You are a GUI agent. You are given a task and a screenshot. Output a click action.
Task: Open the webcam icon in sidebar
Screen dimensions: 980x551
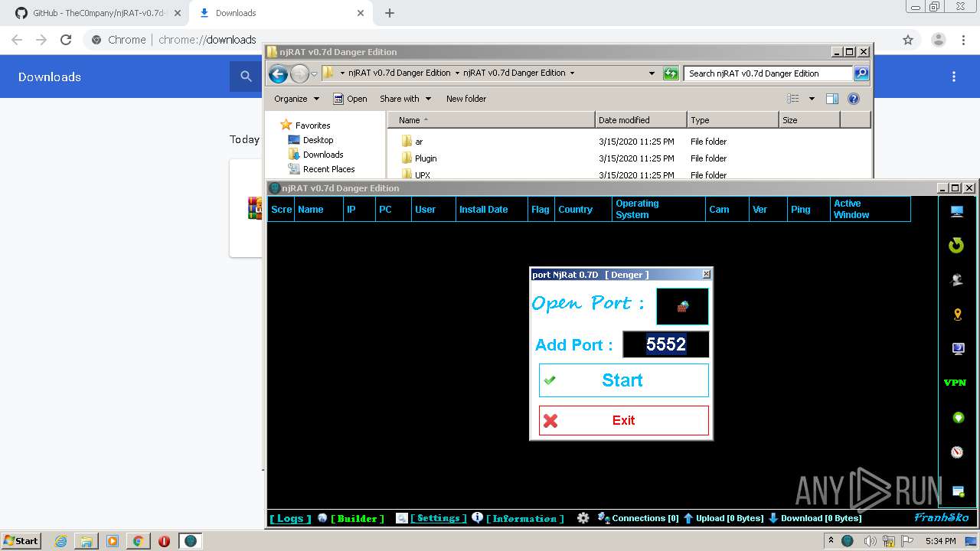point(957,280)
